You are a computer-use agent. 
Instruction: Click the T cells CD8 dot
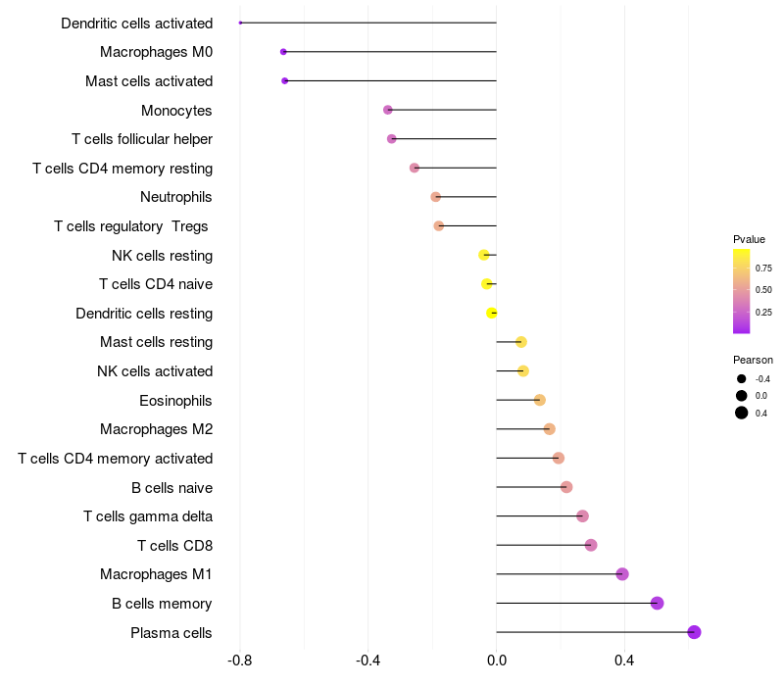click(x=591, y=545)
